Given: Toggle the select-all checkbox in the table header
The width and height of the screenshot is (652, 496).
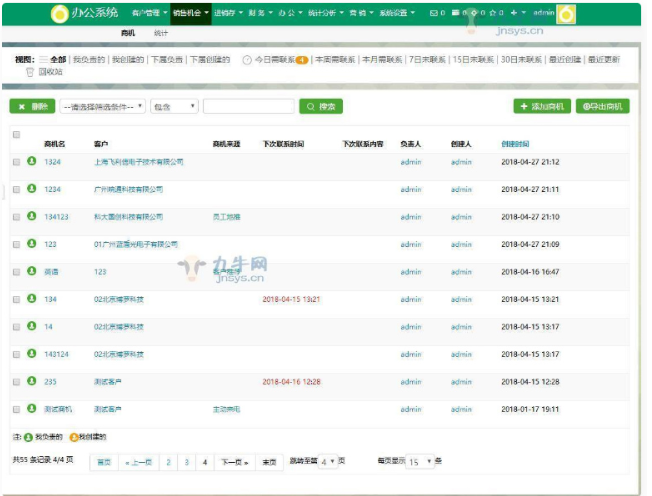Looking at the screenshot, I should tap(16, 135).
